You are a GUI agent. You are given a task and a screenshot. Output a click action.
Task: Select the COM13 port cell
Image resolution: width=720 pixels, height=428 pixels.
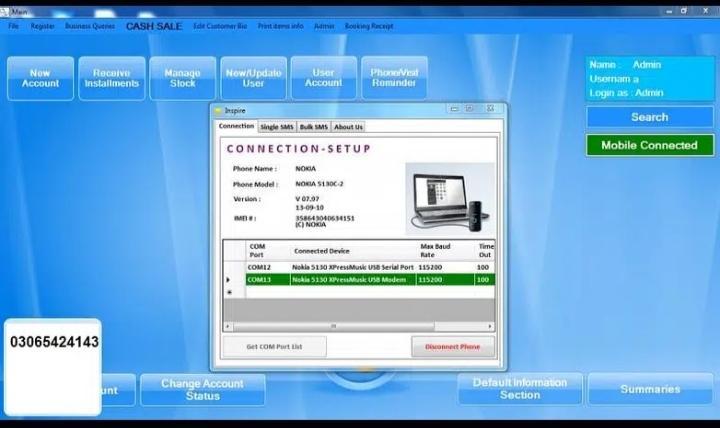(268, 279)
